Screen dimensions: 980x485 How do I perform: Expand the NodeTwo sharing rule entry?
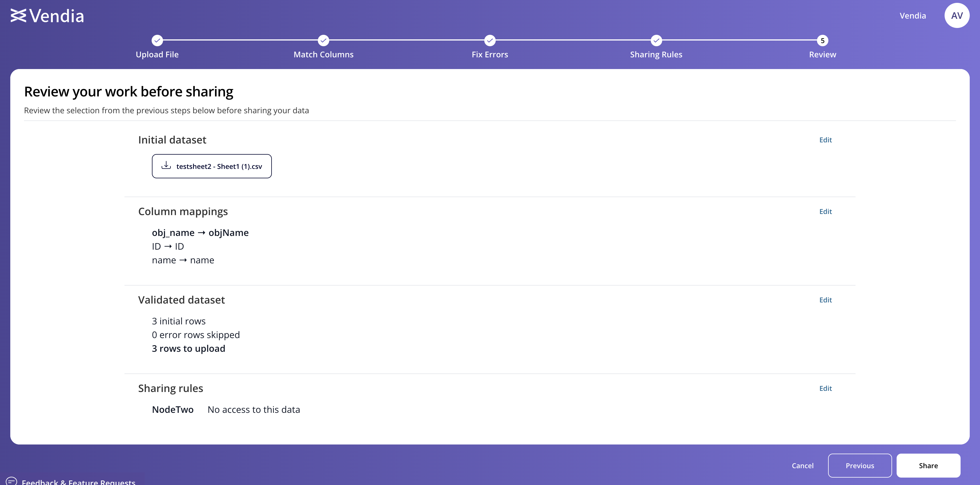coord(172,409)
